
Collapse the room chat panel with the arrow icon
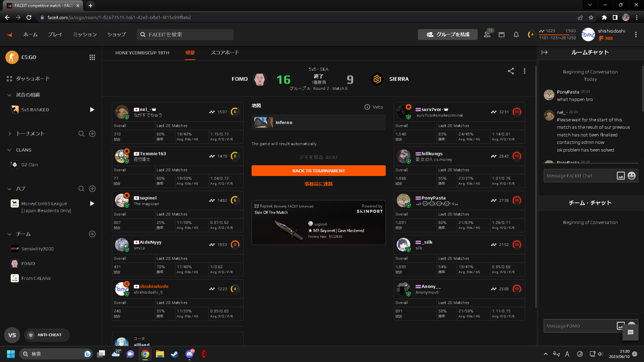coord(544,53)
